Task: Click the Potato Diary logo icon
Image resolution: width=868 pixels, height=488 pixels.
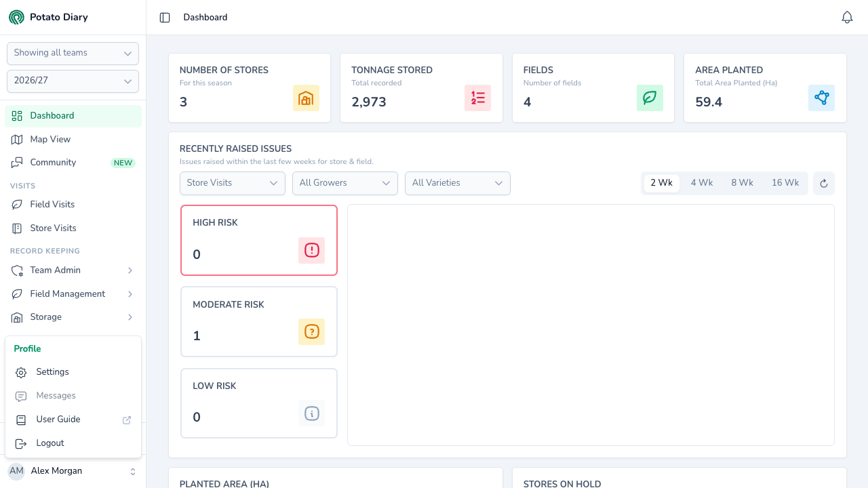Action: click(x=16, y=17)
